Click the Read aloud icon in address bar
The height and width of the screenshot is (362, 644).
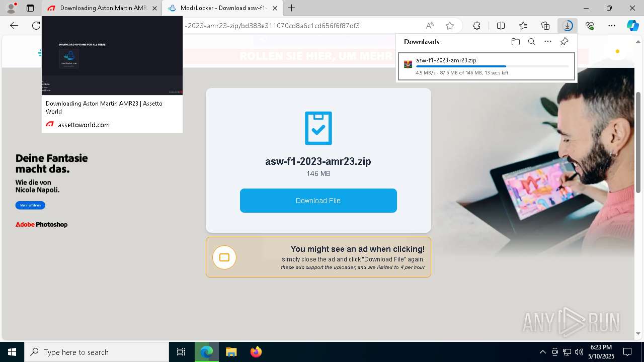[430, 26]
